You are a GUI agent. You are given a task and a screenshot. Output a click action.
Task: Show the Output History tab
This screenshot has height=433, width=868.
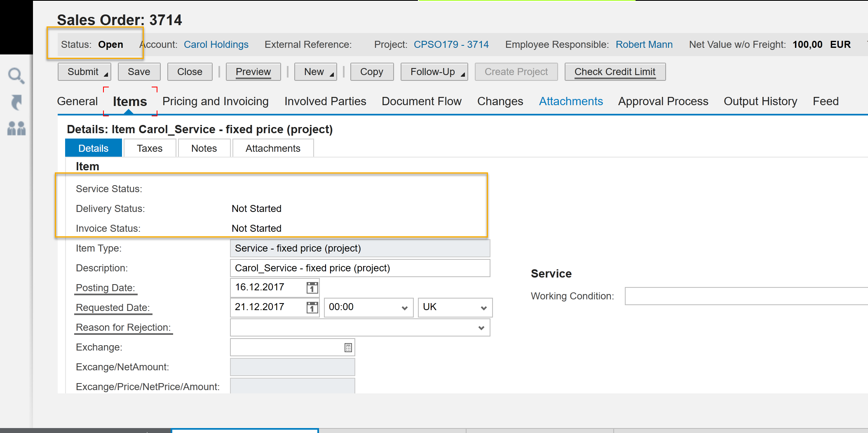tap(760, 101)
